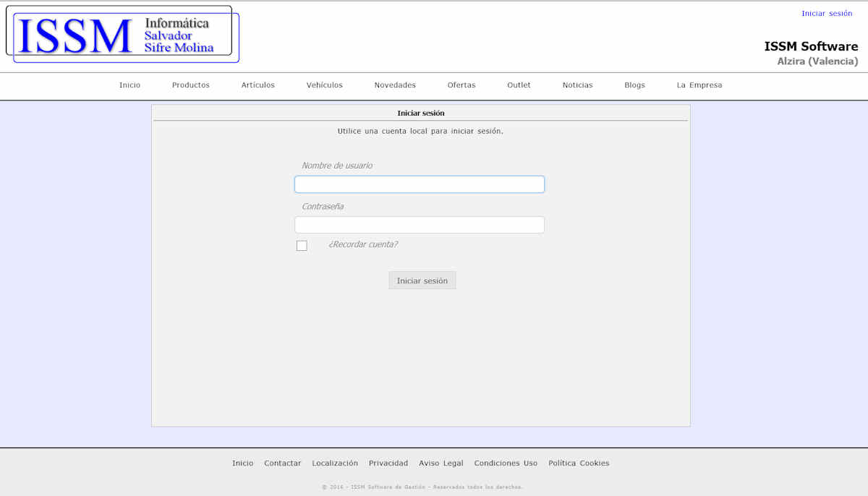Open the Política Cookies link

pos(579,463)
